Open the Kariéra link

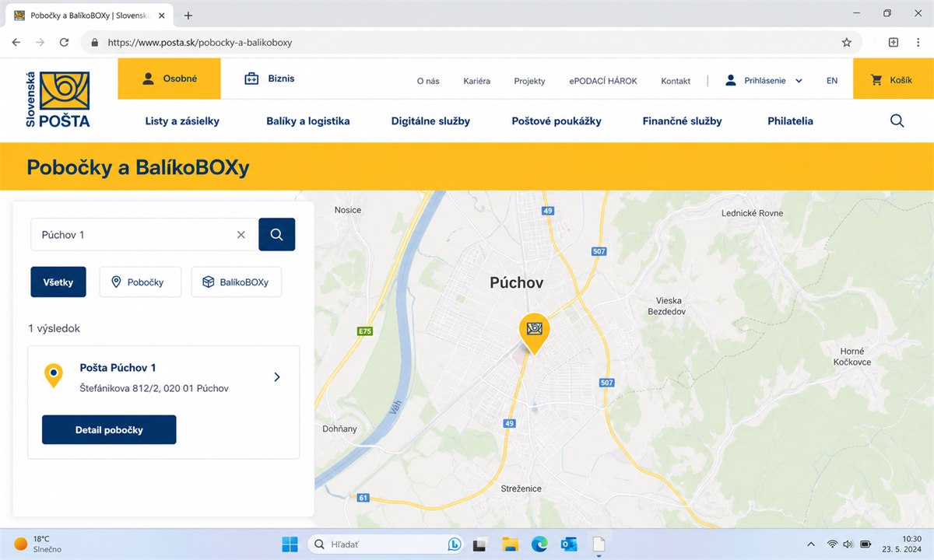476,81
